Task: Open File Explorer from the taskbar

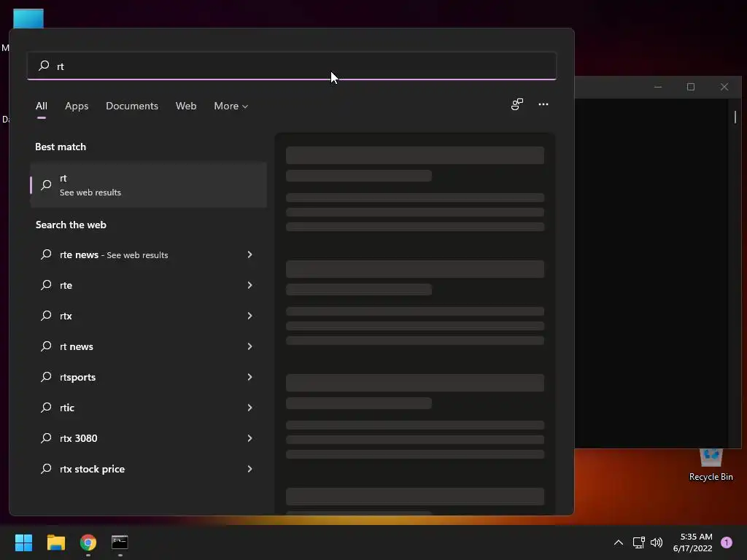Action: (x=55, y=542)
